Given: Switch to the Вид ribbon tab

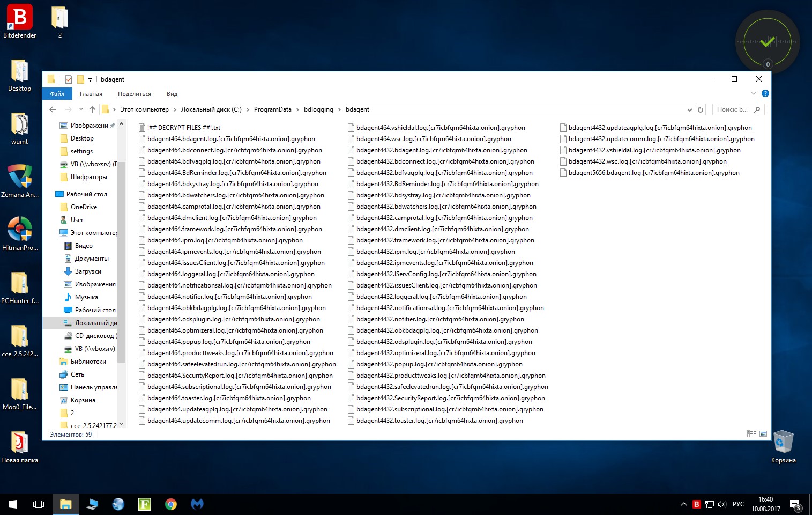Looking at the screenshot, I should [172, 94].
